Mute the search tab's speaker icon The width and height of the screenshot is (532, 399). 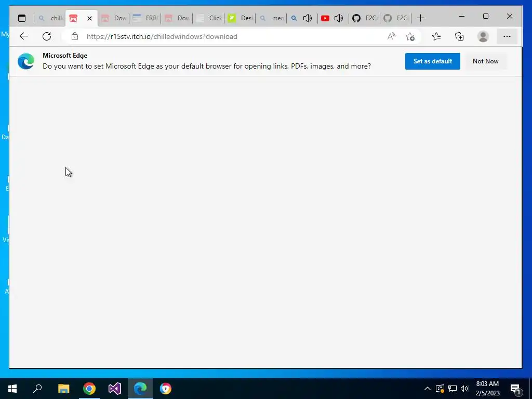pyautogui.click(x=308, y=18)
